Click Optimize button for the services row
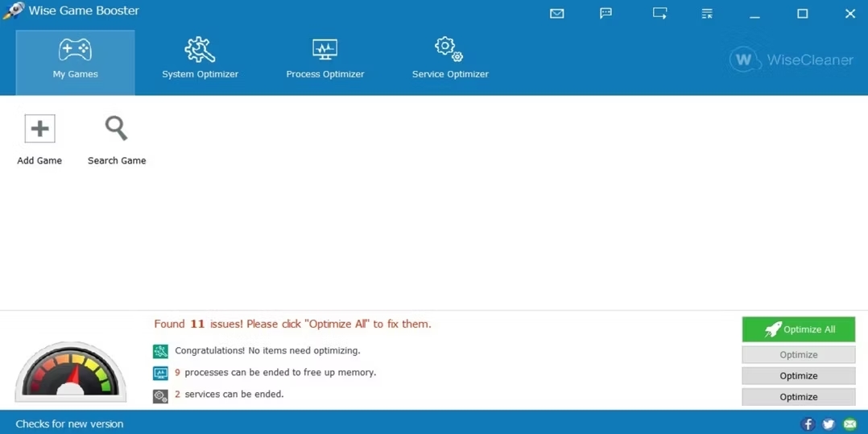868x434 pixels. tap(798, 397)
